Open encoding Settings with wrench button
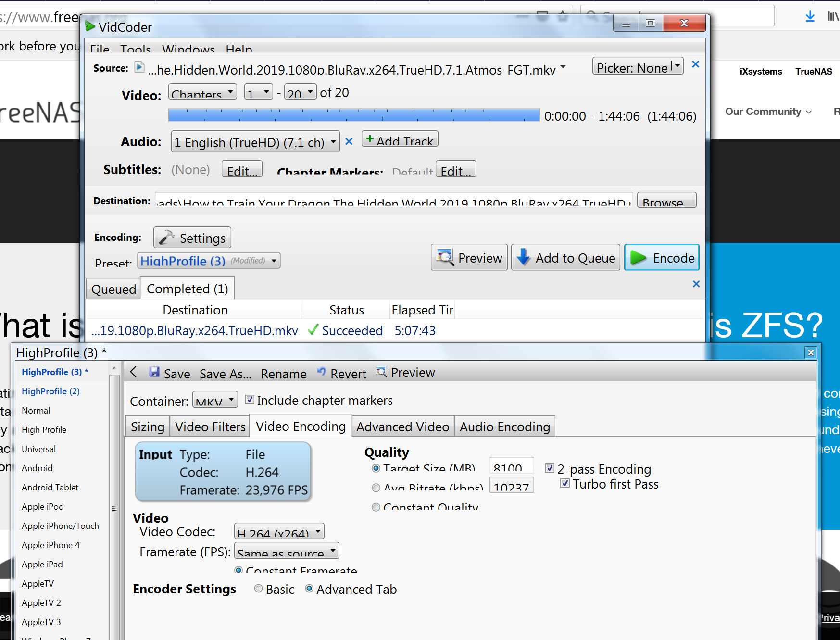840x640 pixels. point(192,238)
